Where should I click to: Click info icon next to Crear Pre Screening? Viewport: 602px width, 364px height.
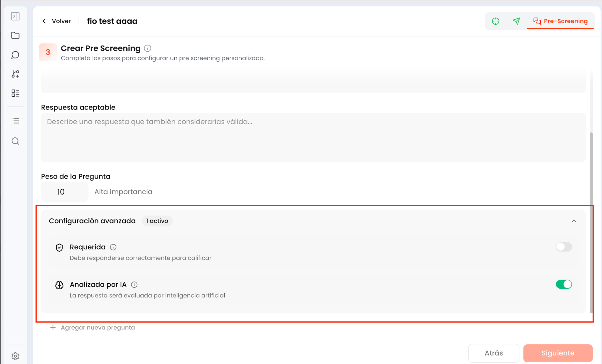click(148, 48)
